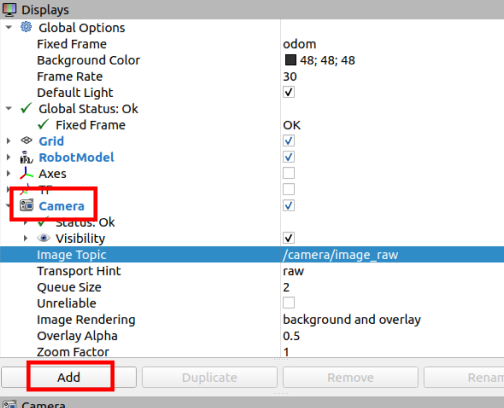Uncheck the Camera display checkbox
This screenshot has width=504, height=408.
(289, 205)
